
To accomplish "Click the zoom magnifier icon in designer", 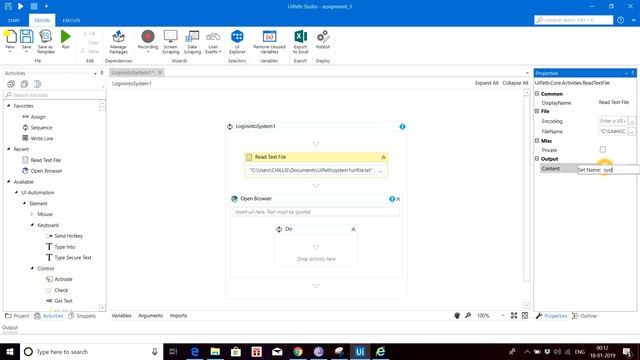I will click(468, 316).
